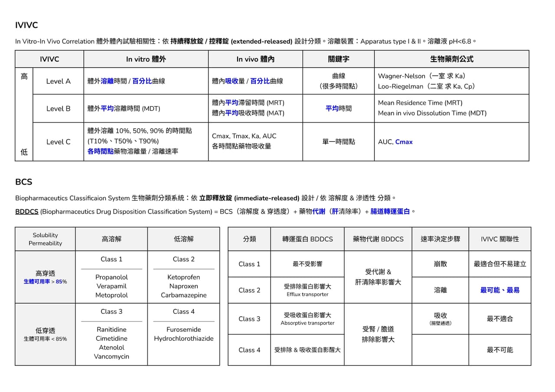Select the "IVIVC 關聯性" column header

(x=500, y=239)
